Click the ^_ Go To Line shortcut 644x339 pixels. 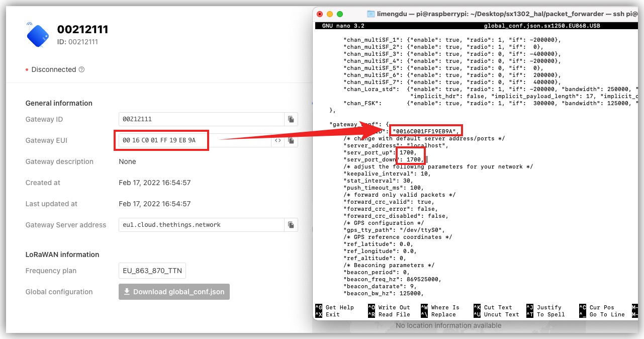[x=602, y=314]
